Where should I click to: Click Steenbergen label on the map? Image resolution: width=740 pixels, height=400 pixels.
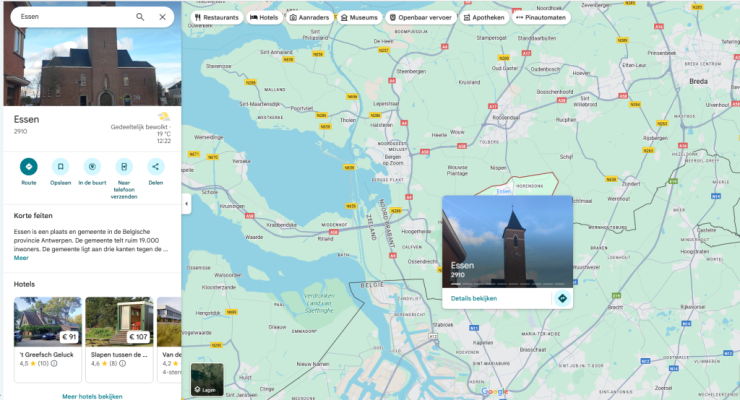coord(411,71)
